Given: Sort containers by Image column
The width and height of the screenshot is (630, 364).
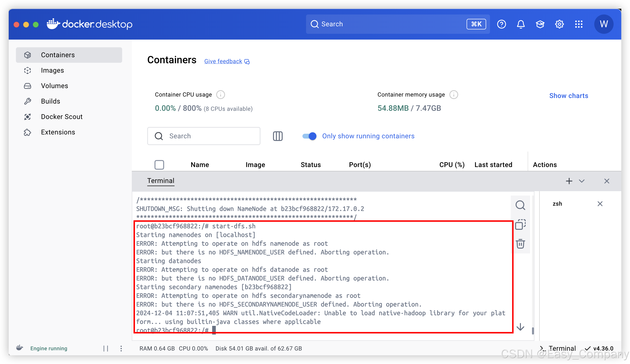Looking at the screenshot, I should (x=255, y=165).
